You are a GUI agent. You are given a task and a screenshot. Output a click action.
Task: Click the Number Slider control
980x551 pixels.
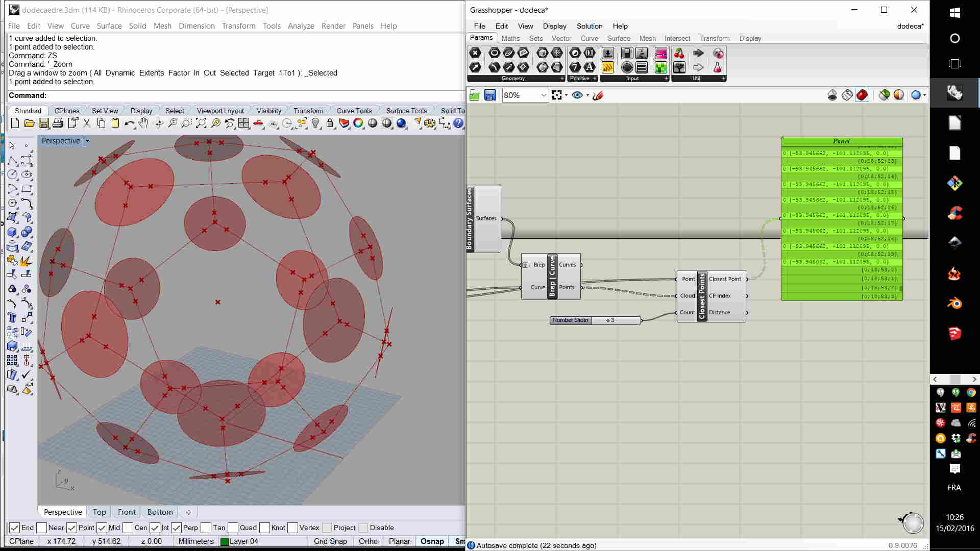[x=595, y=320]
